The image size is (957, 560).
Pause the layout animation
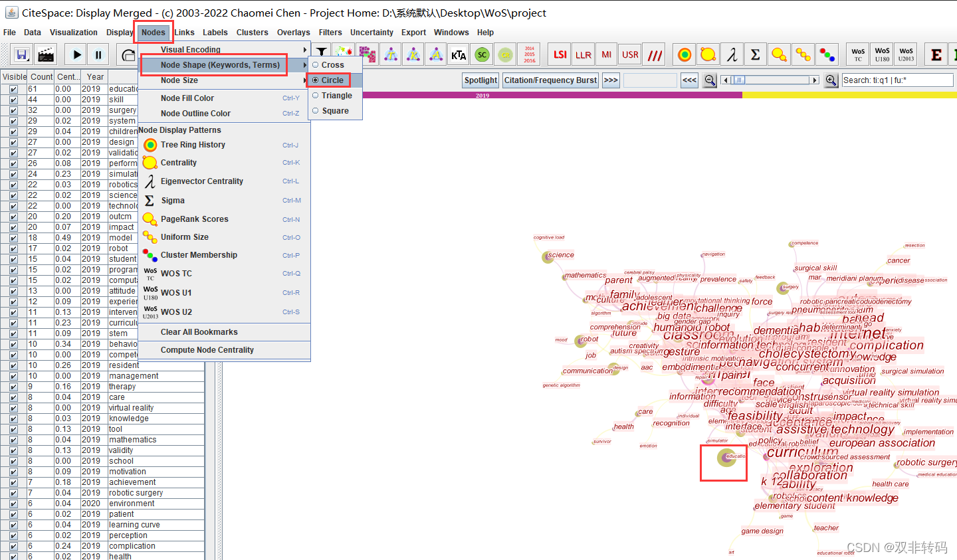coord(98,54)
